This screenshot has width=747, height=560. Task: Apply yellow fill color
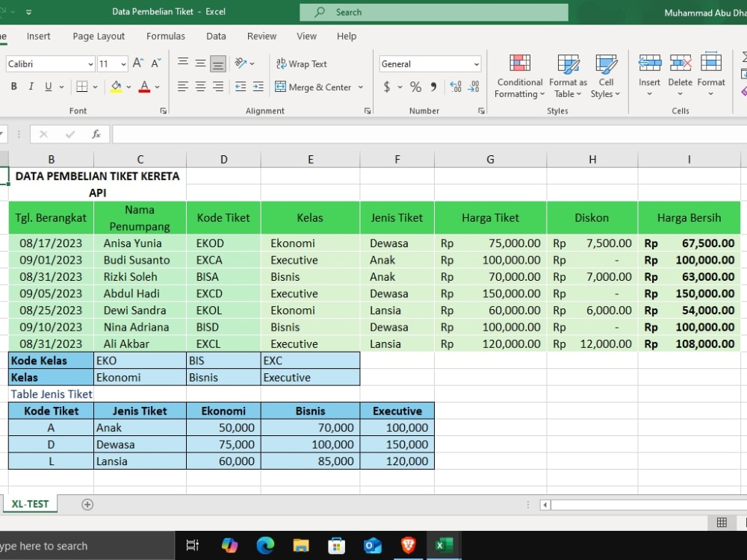point(116,87)
